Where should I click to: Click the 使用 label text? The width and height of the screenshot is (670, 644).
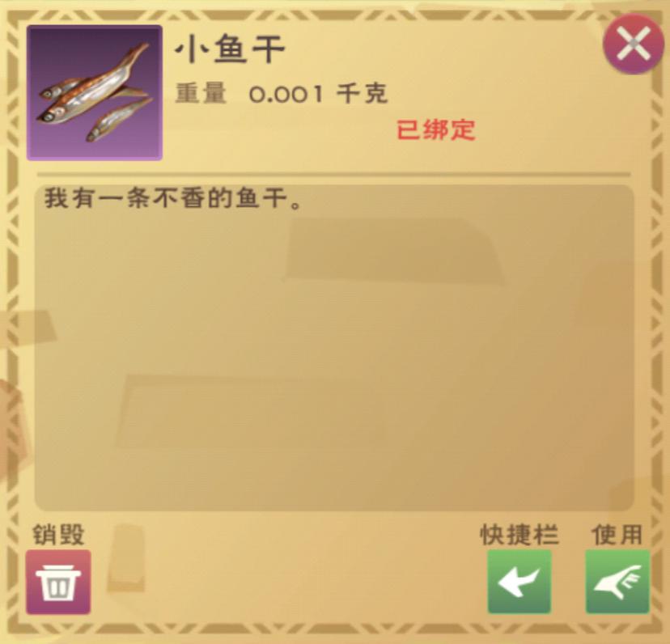pos(617,534)
